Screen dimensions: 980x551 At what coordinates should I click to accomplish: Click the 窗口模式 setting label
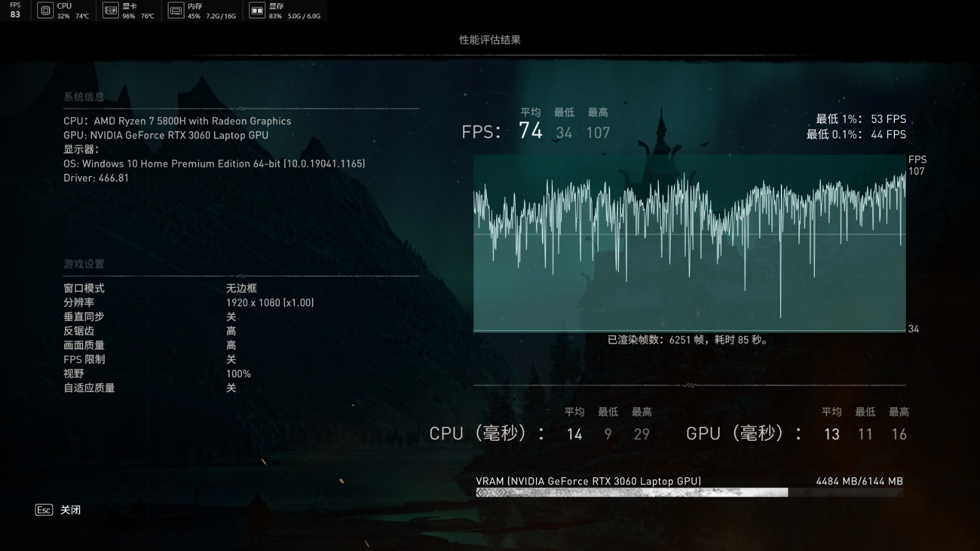pos(84,288)
